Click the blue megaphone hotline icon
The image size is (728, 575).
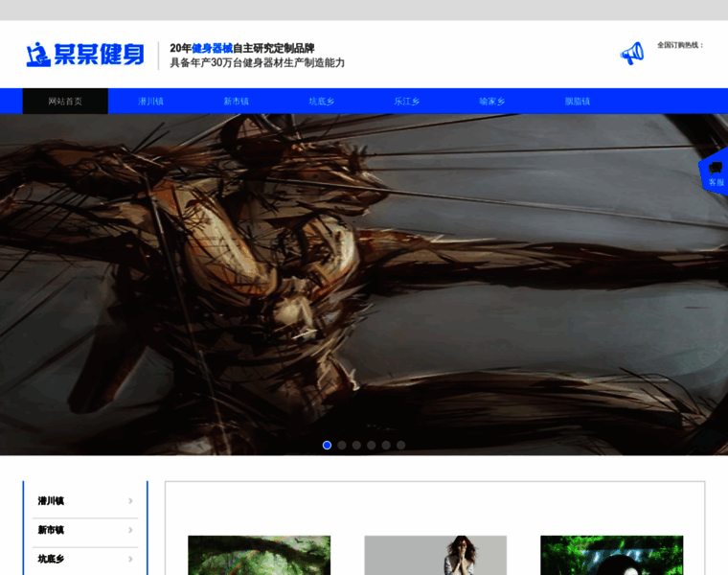[631, 53]
